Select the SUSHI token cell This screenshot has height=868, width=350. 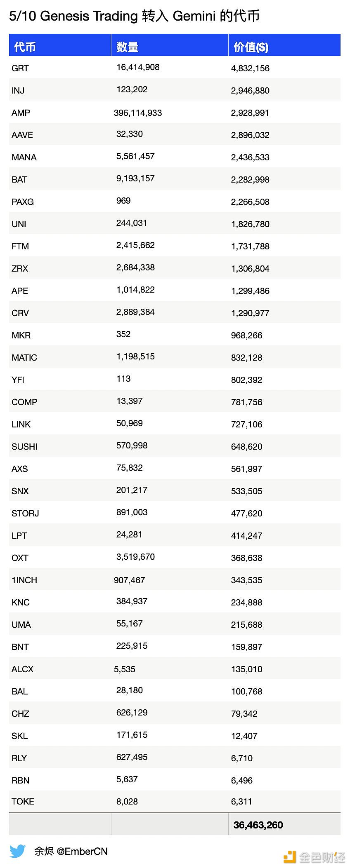point(24,447)
